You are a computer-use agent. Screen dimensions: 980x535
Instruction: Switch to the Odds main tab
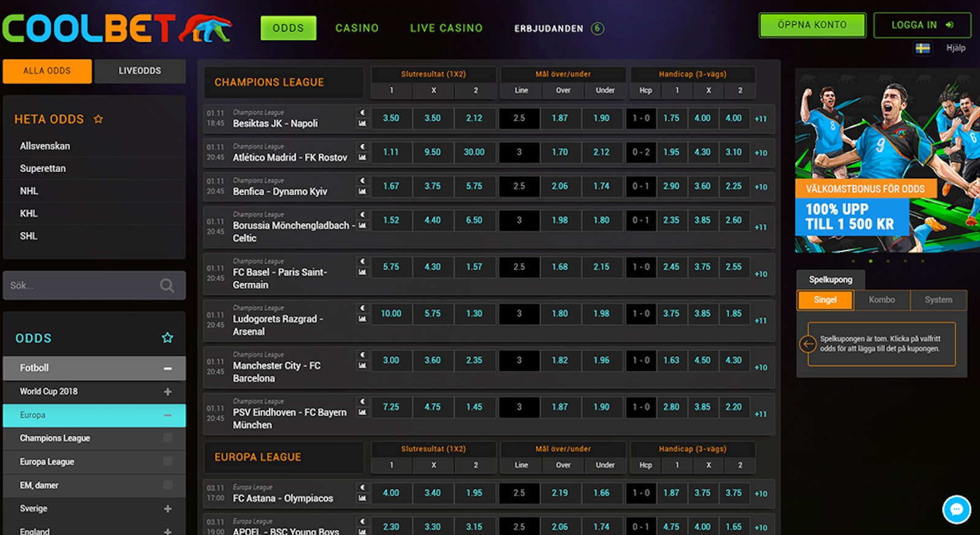(x=288, y=28)
